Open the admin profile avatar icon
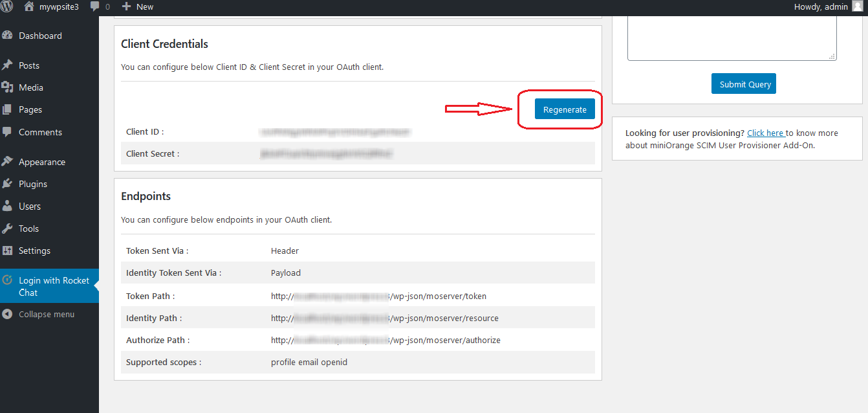 (x=857, y=6)
